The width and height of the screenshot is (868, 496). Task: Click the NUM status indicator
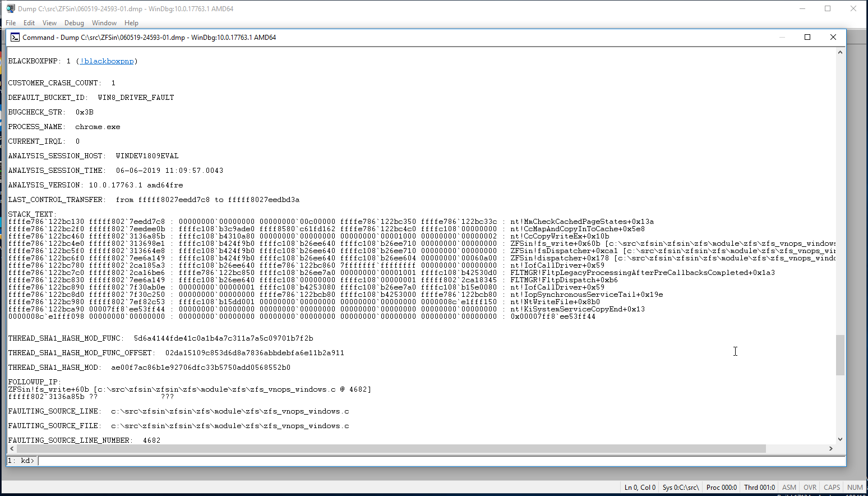855,488
